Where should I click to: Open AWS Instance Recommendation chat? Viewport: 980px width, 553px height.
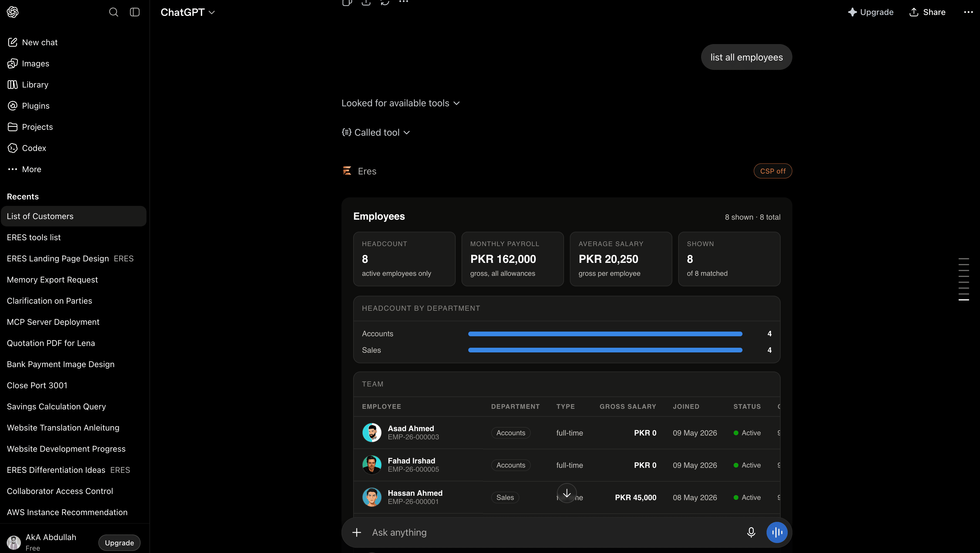click(74, 512)
